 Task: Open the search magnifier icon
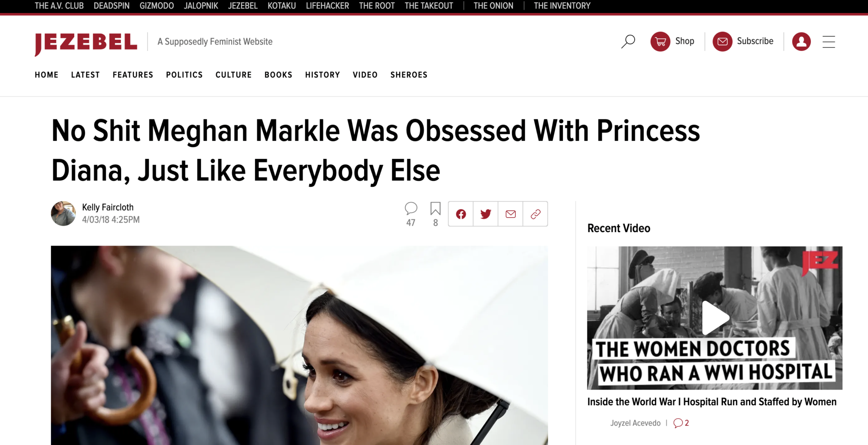click(x=628, y=41)
